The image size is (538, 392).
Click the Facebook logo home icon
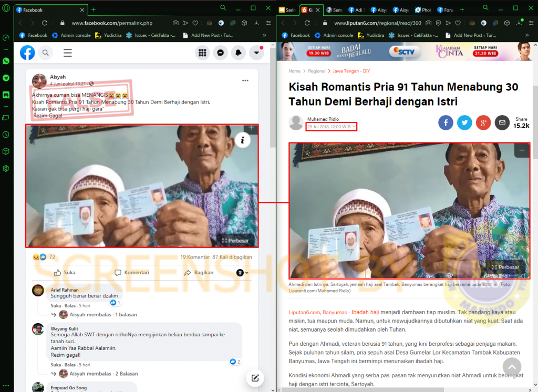(27, 53)
